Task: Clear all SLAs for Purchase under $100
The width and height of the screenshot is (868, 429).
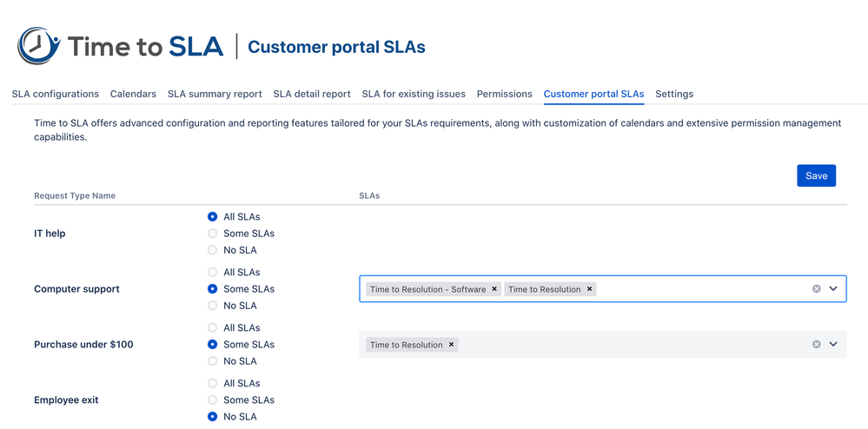Action: [816, 345]
